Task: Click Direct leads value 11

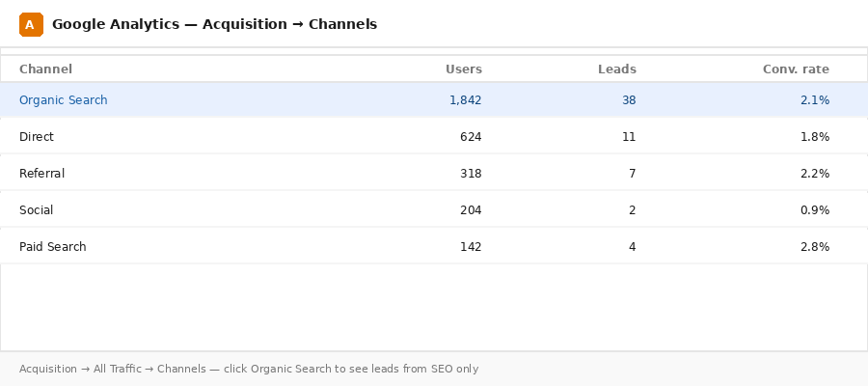Action: click(x=629, y=137)
